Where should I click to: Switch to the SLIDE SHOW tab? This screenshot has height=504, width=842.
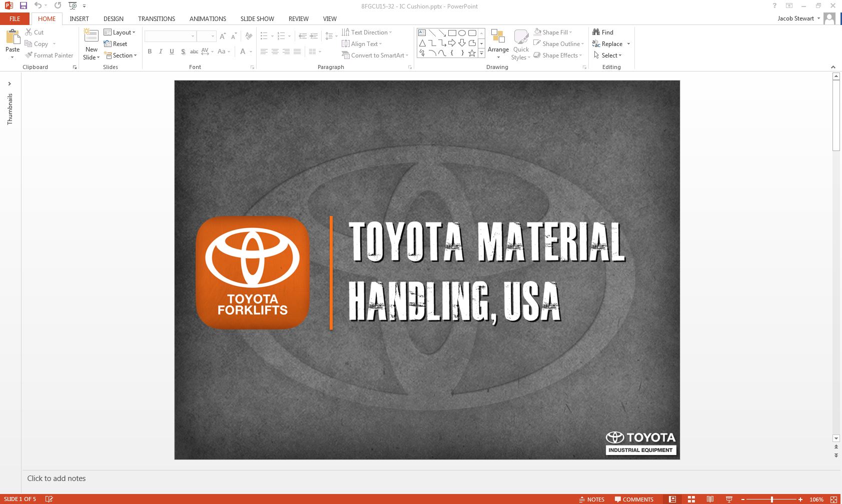[x=257, y=19]
